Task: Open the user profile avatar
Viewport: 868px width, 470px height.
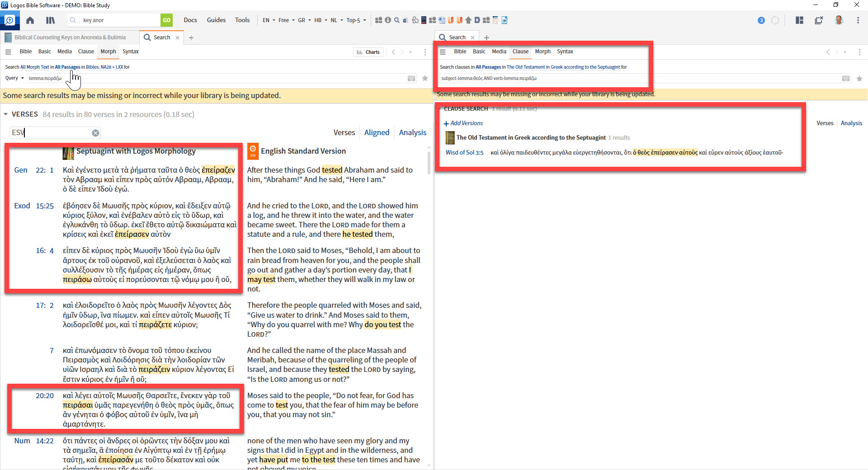Action: [839, 20]
